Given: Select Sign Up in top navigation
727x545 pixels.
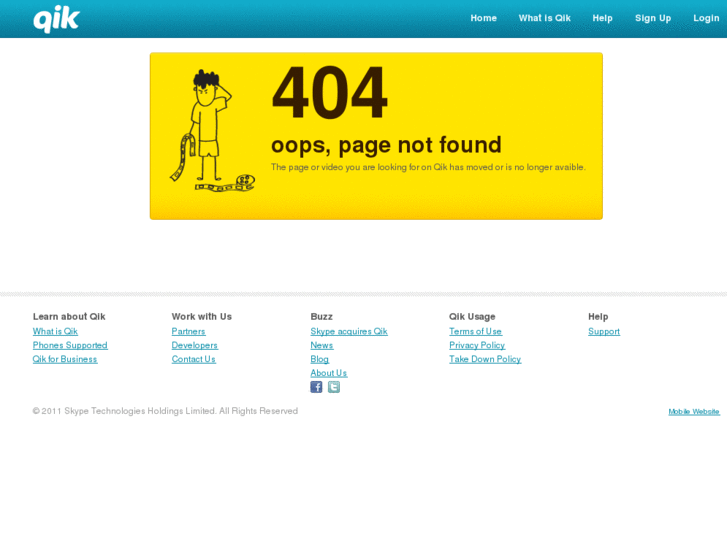Looking at the screenshot, I should [x=653, y=18].
